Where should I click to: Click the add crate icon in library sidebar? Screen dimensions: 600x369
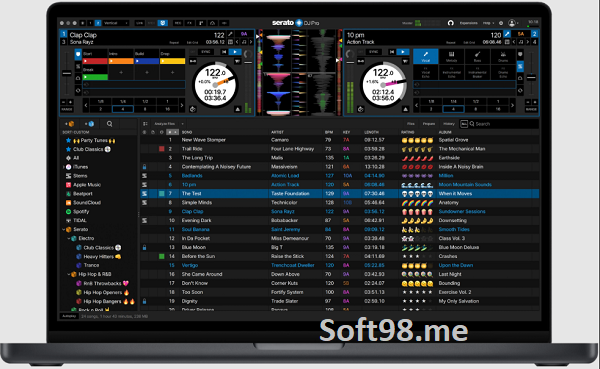tap(70, 124)
